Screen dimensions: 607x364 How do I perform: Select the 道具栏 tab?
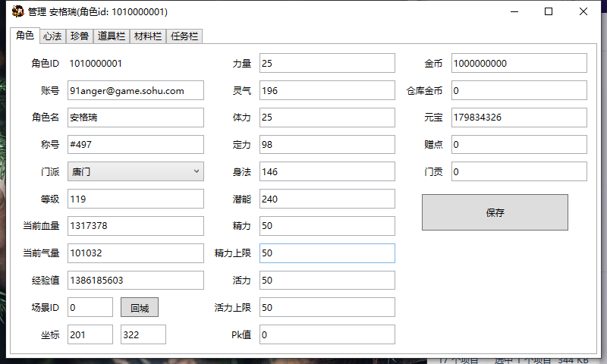[111, 36]
